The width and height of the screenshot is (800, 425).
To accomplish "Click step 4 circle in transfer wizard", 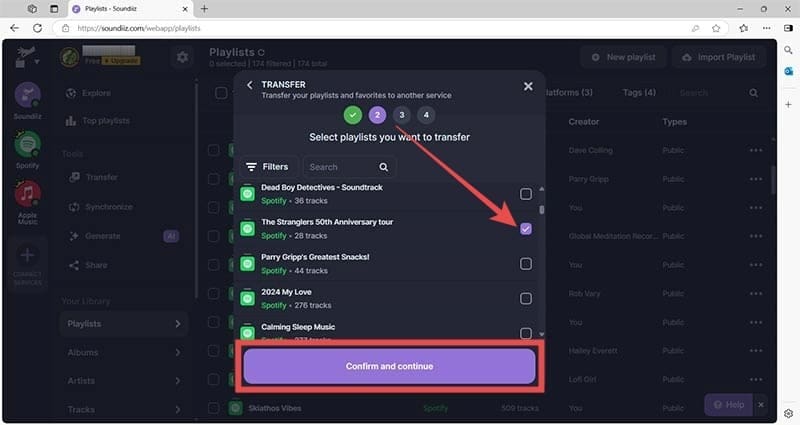I will pos(426,115).
